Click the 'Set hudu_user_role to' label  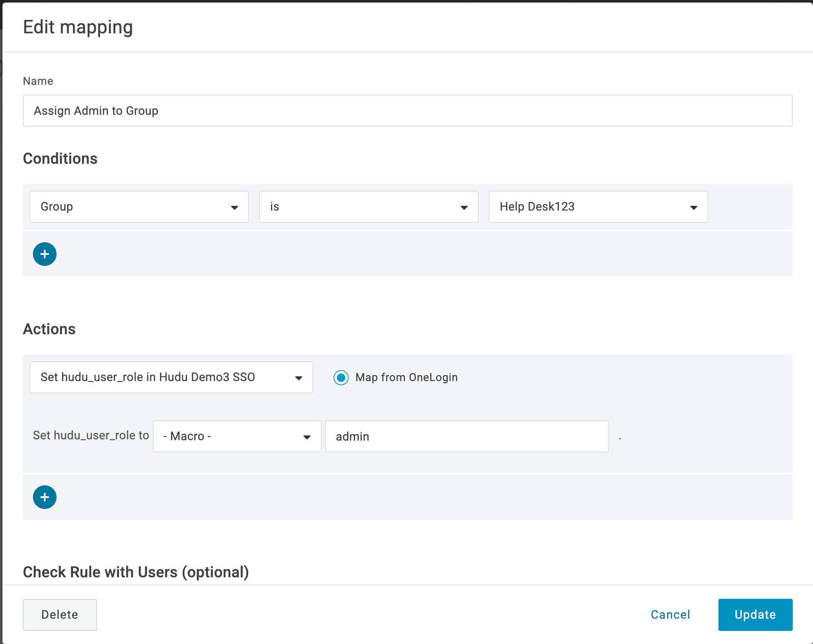click(91, 436)
